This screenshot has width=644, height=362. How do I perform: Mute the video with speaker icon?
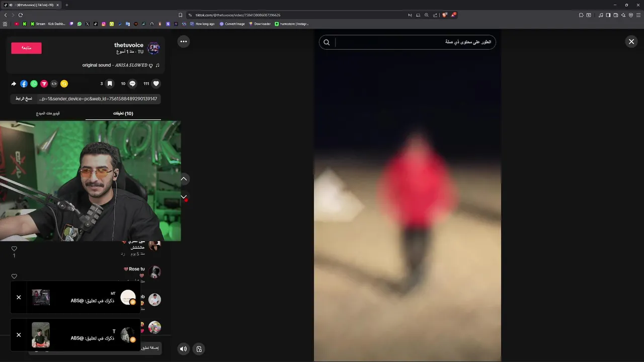184,349
